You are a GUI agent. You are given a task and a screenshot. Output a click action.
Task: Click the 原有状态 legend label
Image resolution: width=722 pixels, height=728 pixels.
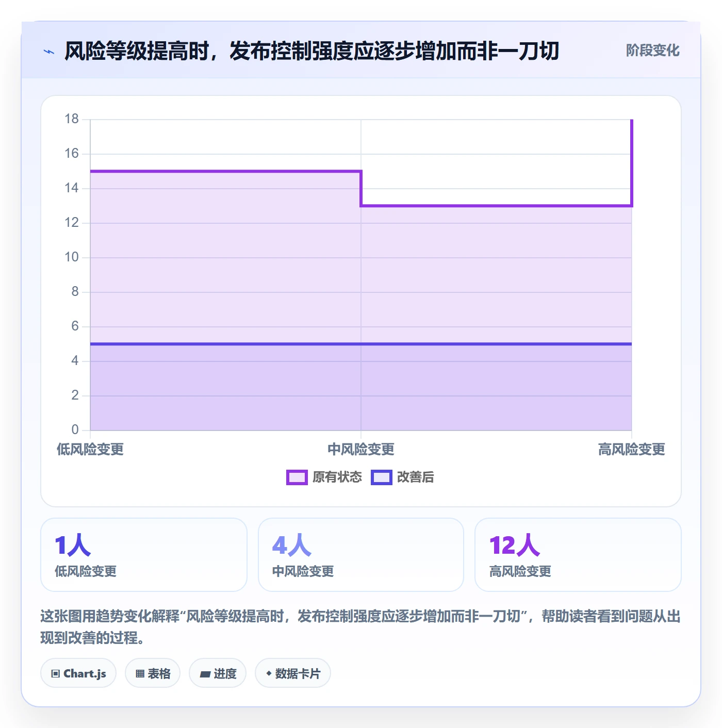(337, 477)
